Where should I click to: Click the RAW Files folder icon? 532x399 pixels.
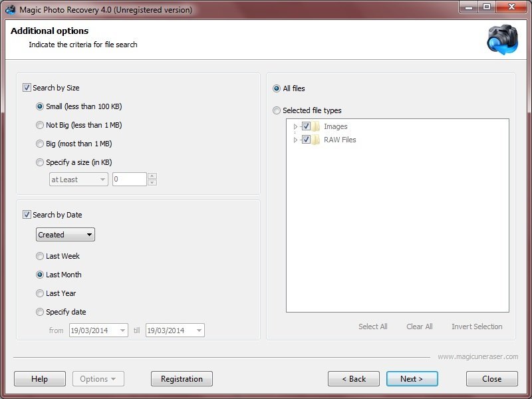(x=316, y=140)
